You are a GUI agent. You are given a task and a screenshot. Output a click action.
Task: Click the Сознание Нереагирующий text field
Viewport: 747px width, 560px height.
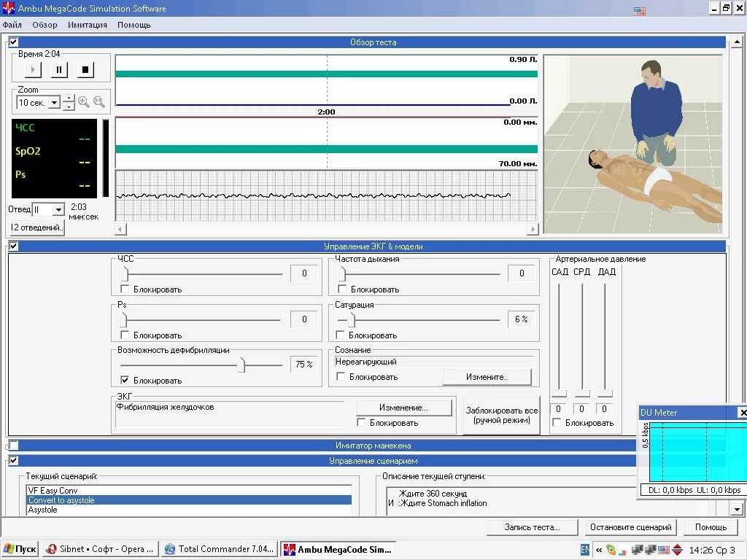click(433, 362)
